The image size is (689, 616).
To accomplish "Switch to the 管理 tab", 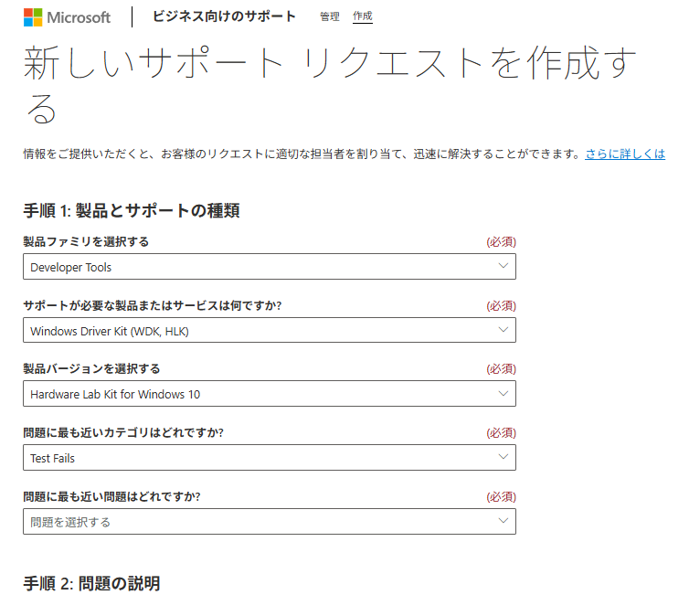I will 330,16.
